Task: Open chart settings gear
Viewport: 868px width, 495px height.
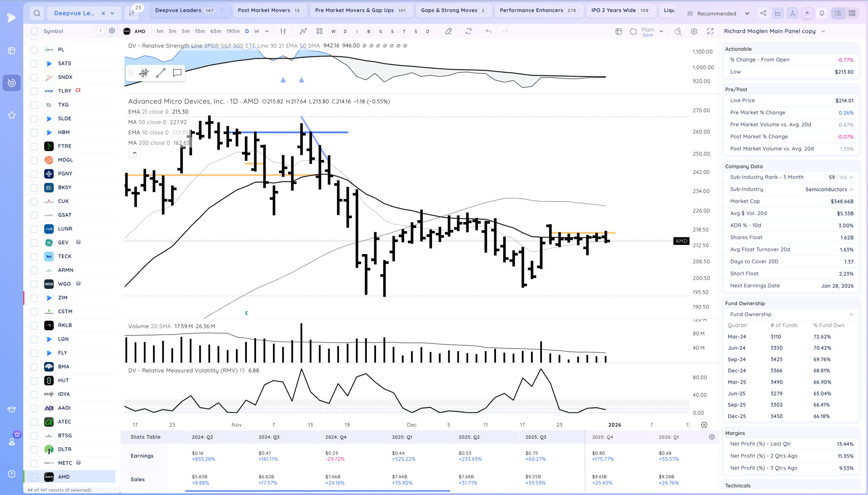Action: (694, 31)
